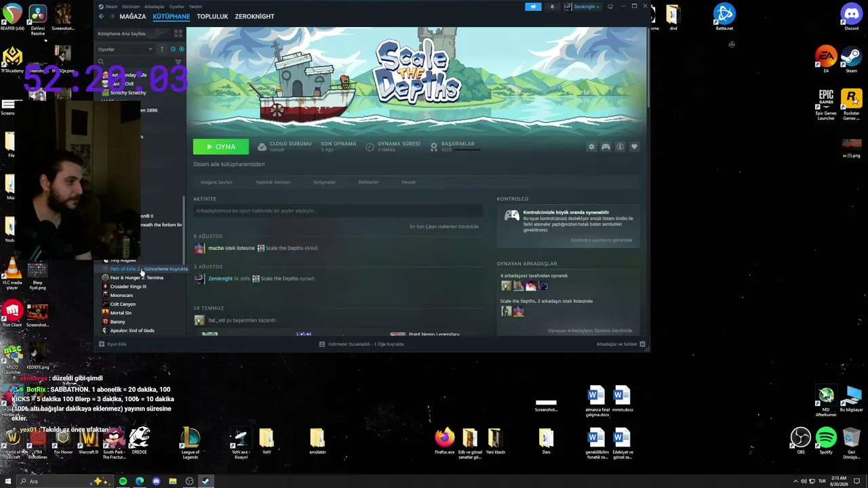Open the Zeroknight account dropdown
The height and width of the screenshot is (488, 868).
click(583, 7)
